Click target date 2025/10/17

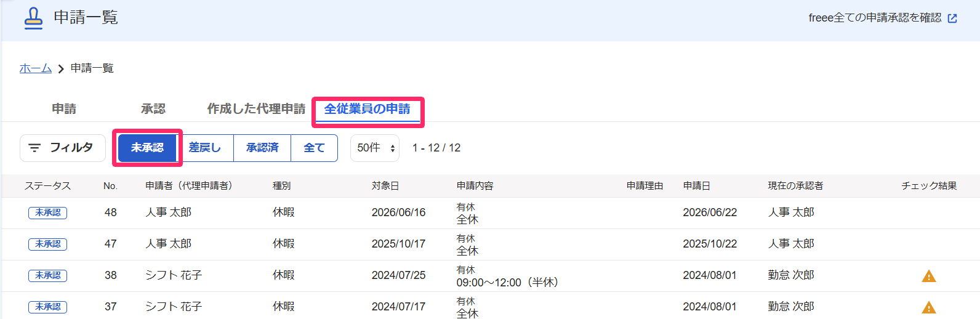398,244
